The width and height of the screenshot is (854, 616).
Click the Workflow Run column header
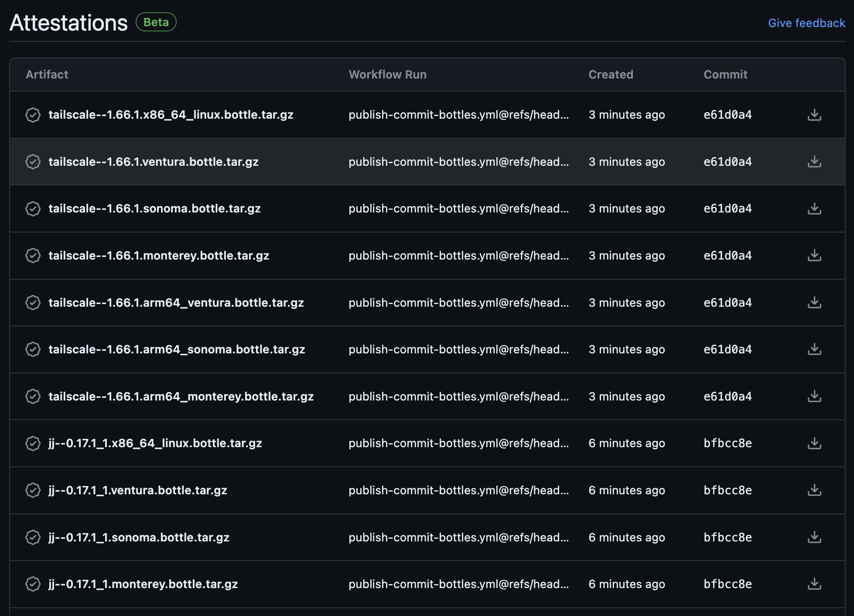[388, 75]
